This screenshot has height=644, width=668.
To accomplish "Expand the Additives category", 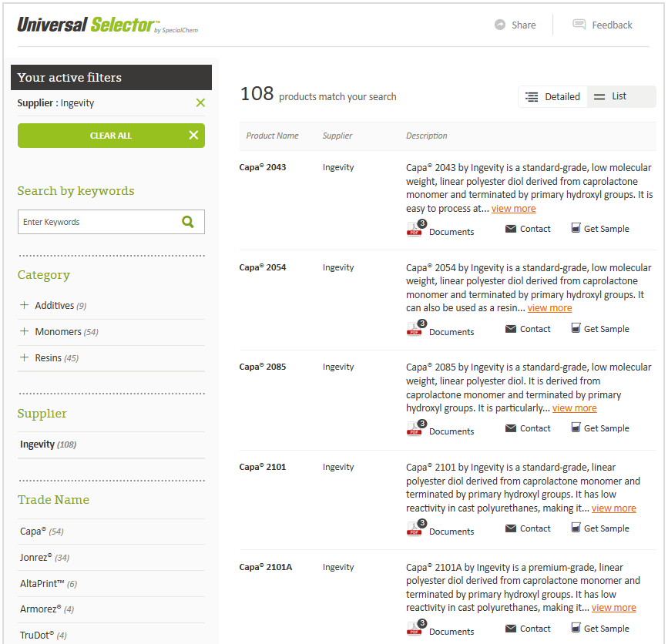I will click(x=25, y=306).
